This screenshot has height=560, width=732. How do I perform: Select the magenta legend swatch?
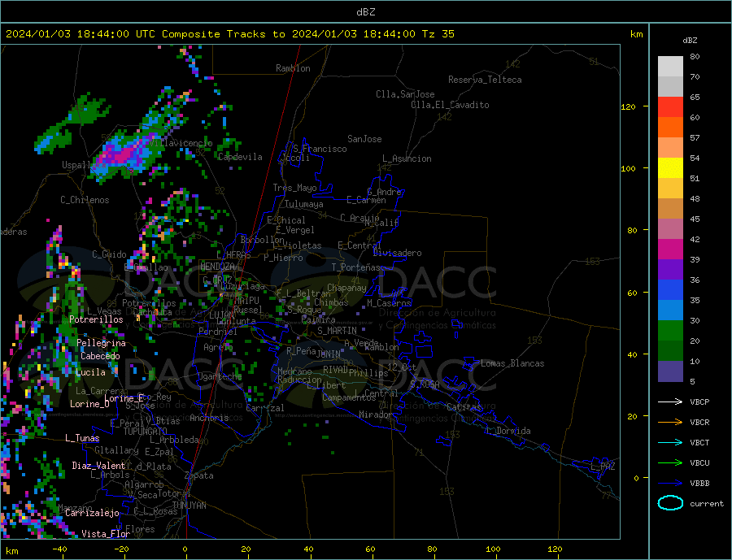pos(670,250)
